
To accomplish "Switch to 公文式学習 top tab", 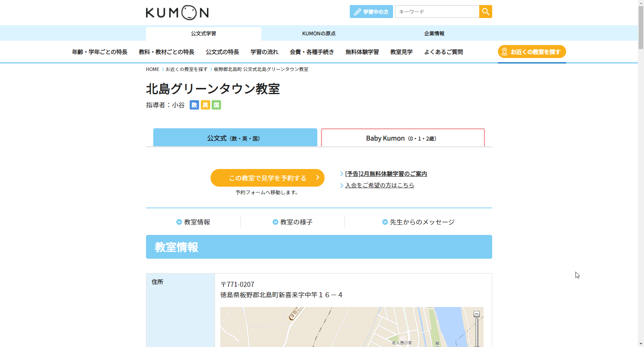I will tap(203, 34).
